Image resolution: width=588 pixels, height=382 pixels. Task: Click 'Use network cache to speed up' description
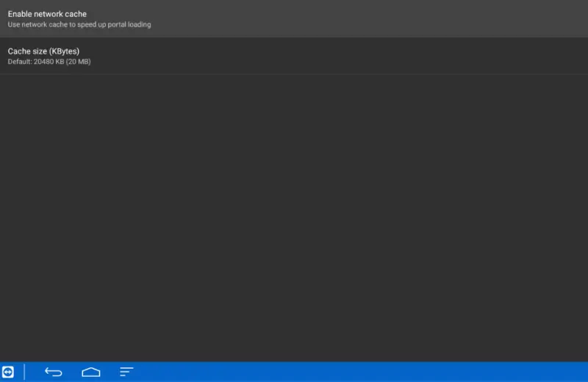point(79,25)
